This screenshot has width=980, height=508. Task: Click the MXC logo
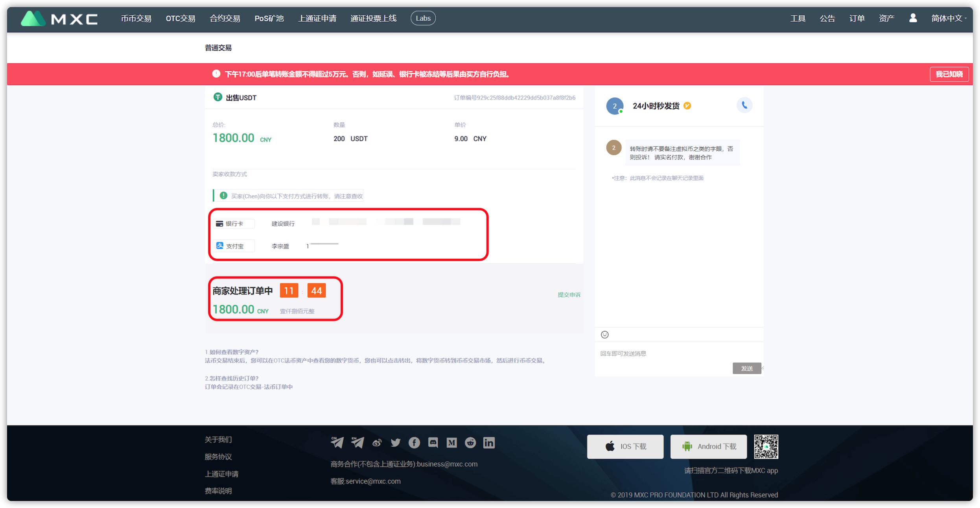point(59,18)
